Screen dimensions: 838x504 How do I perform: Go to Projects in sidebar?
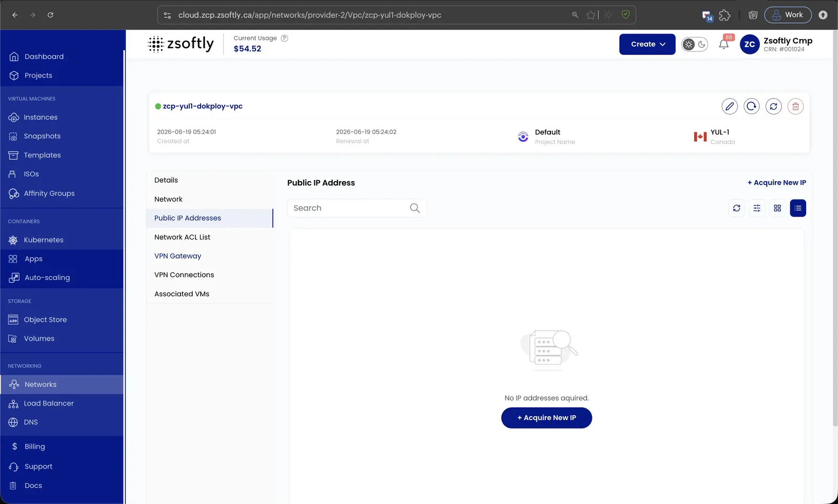(x=38, y=75)
